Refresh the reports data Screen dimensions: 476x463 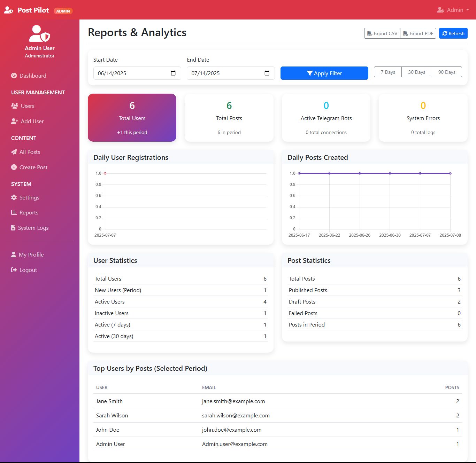coord(453,33)
